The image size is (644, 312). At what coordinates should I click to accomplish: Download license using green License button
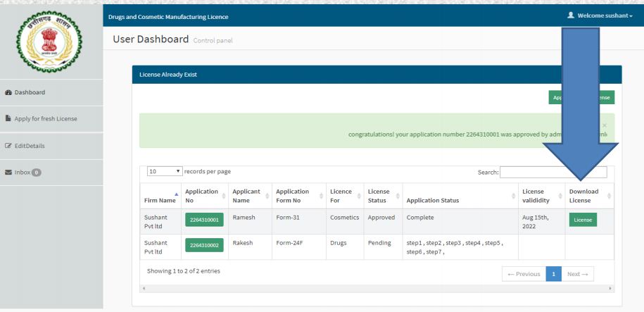click(x=583, y=220)
